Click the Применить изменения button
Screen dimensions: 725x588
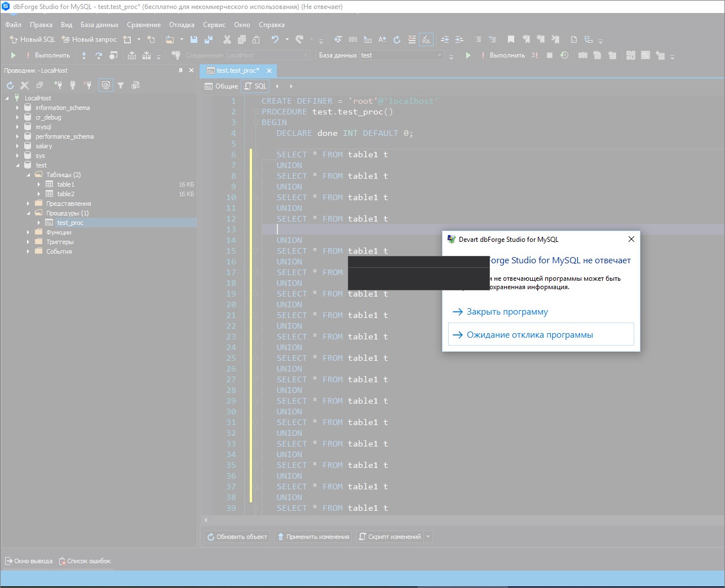[x=313, y=537]
